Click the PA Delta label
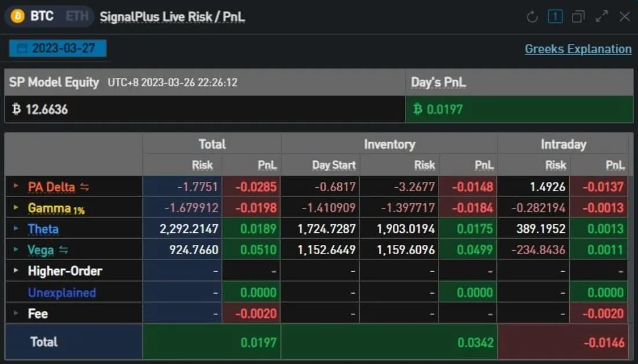638x364 pixels. (x=51, y=187)
